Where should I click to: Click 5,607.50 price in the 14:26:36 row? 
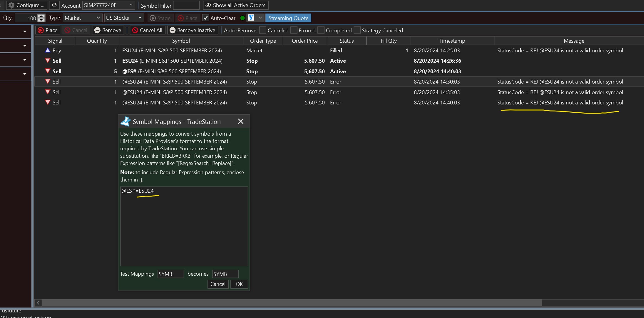click(315, 61)
